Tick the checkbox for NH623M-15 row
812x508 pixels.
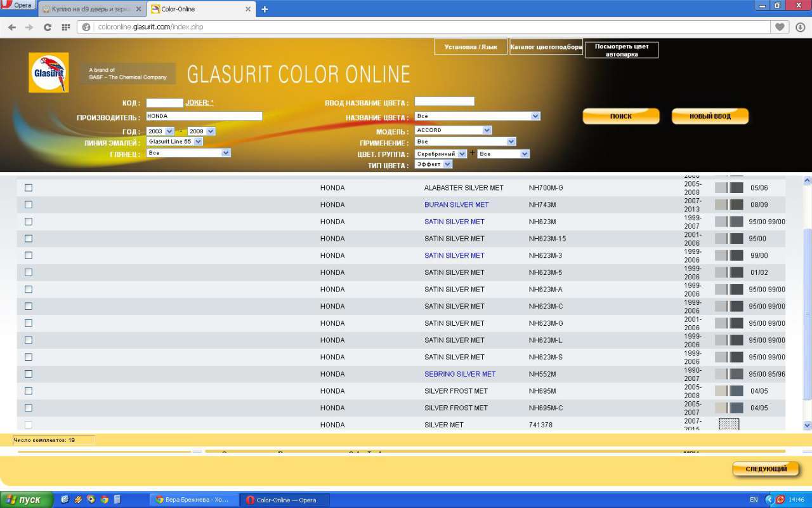pyautogui.click(x=29, y=239)
